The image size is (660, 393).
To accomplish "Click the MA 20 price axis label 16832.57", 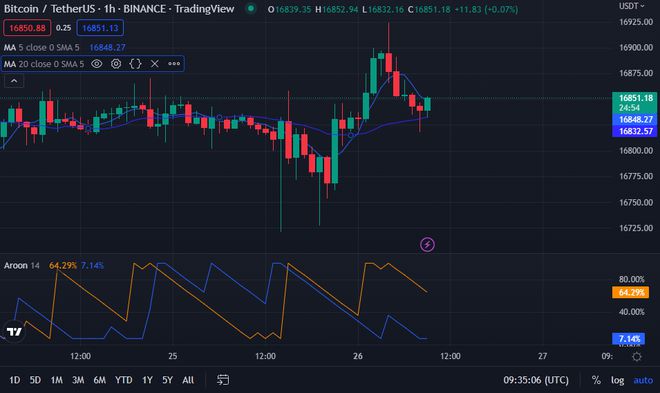I will (634, 131).
